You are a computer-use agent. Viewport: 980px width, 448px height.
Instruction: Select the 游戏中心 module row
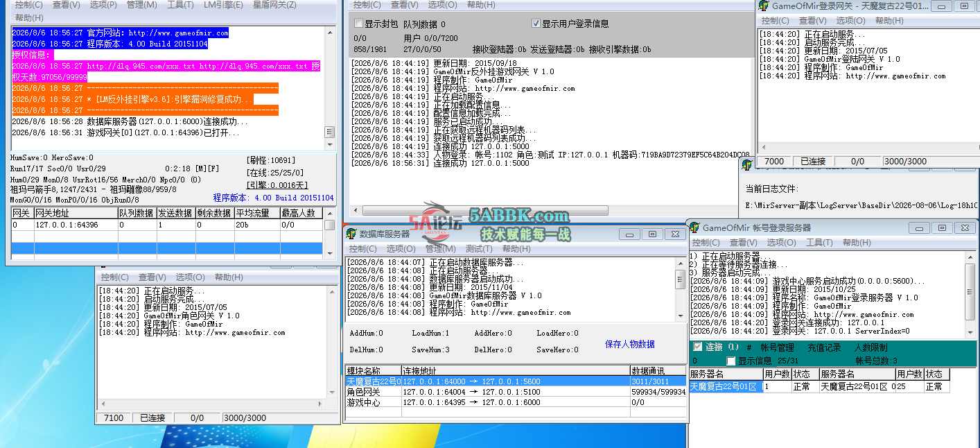pos(516,402)
